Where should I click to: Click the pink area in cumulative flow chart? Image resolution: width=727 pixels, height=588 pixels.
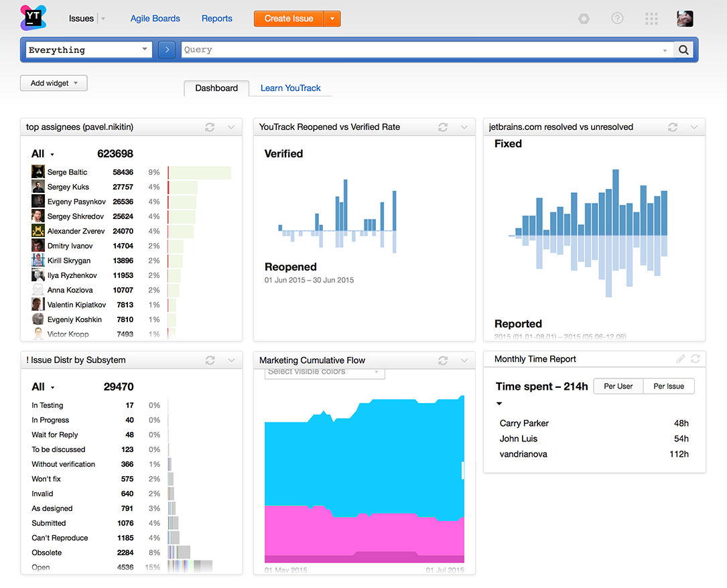coord(364,533)
